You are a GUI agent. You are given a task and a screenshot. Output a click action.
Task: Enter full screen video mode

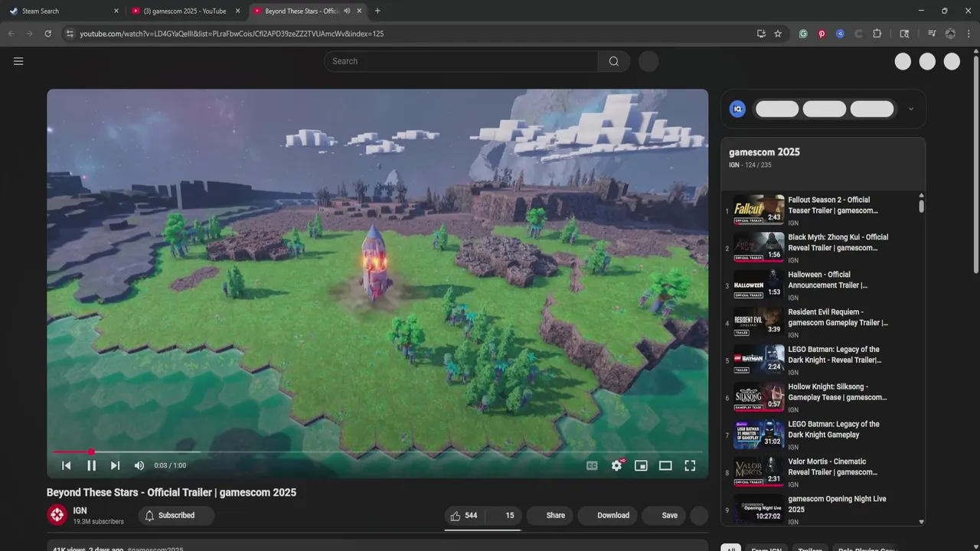(690, 465)
